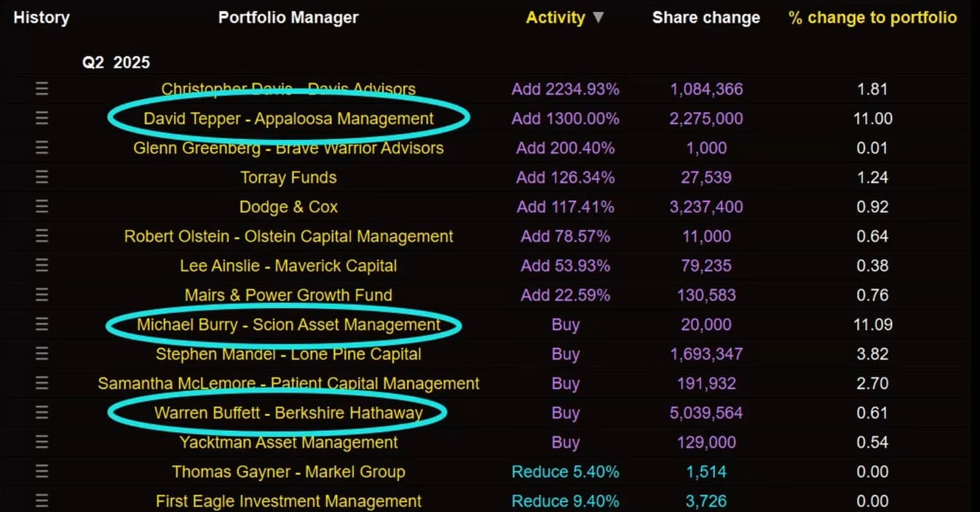
Task: Sort by % change to portfolio header
Action: [872, 17]
